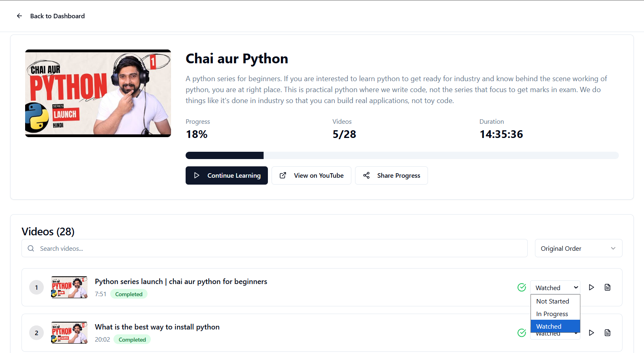Open thumbnail of Python series launch video
The height and width of the screenshot is (353, 644).
[x=69, y=287]
